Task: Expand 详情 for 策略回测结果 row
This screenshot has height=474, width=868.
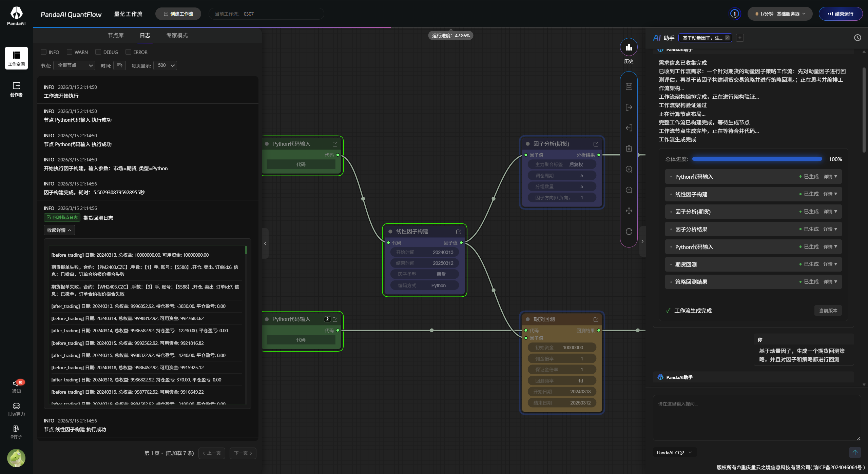Action: point(830,282)
